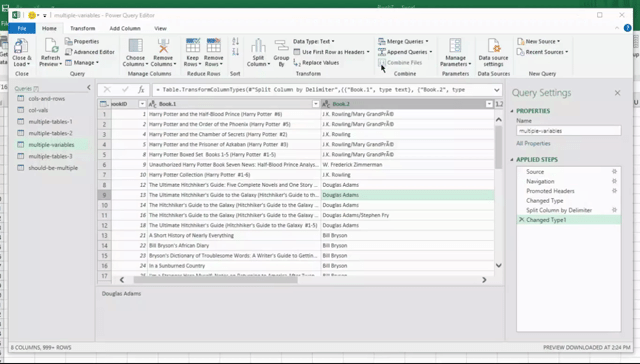Click Recent Sources
Screen dimensions: 640x364
coord(542,52)
